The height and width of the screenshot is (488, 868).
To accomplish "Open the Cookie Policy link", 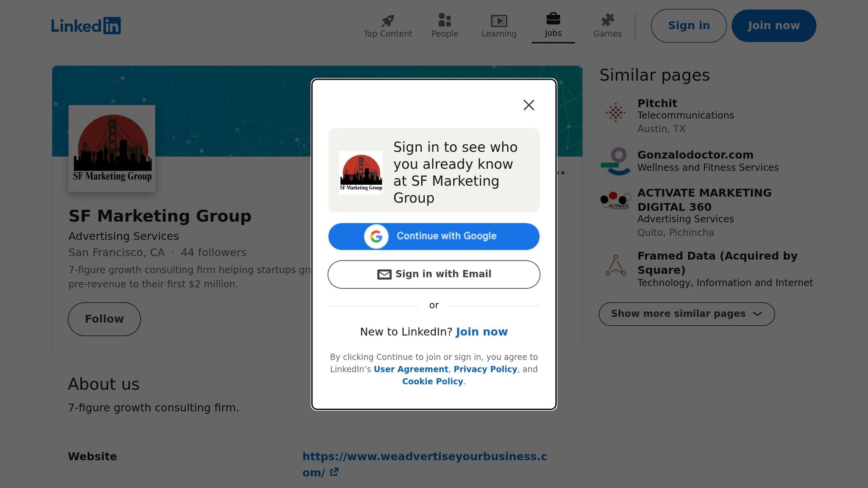I will (x=432, y=382).
